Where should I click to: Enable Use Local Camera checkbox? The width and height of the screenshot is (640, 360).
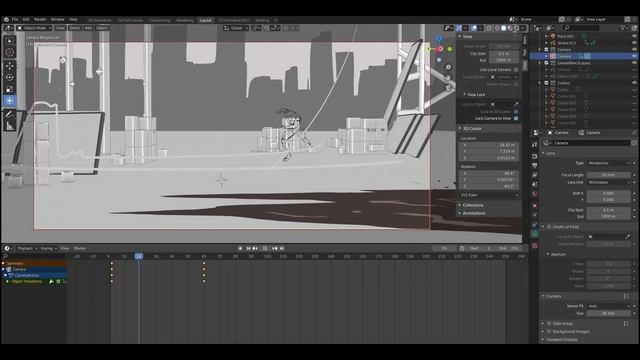(x=516, y=70)
